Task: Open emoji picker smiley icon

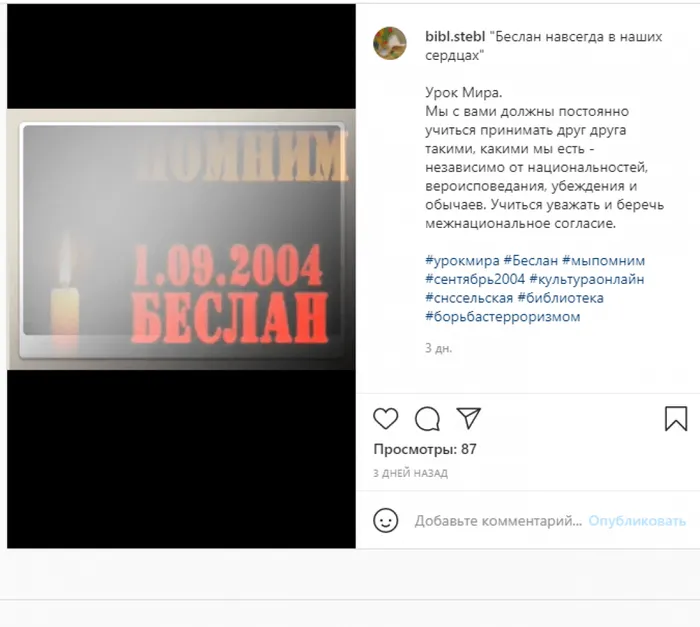Action: tap(386, 521)
